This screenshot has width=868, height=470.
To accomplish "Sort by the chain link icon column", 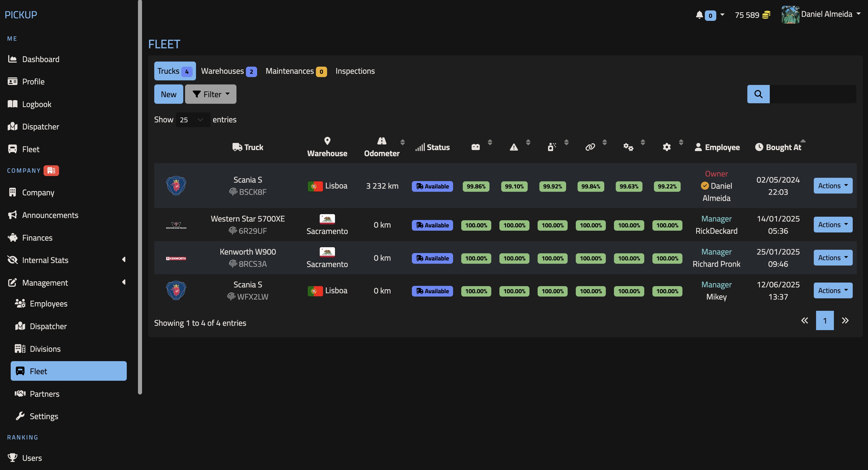I will pyautogui.click(x=590, y=147).
